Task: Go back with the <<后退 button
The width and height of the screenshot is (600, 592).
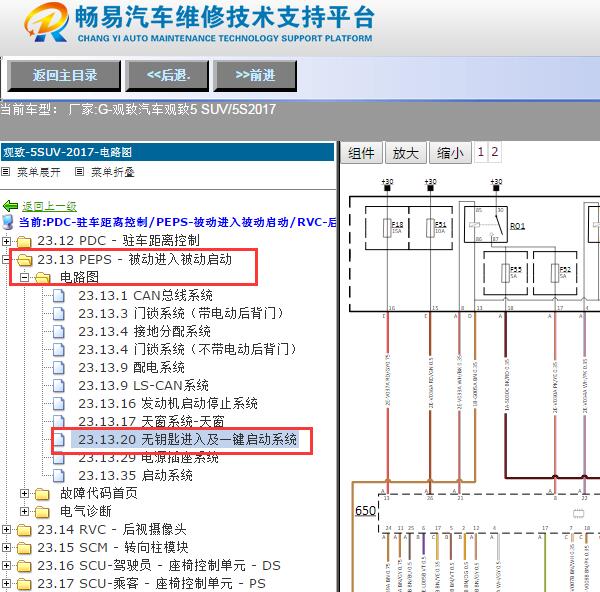Action: click(x=167, y=75)
